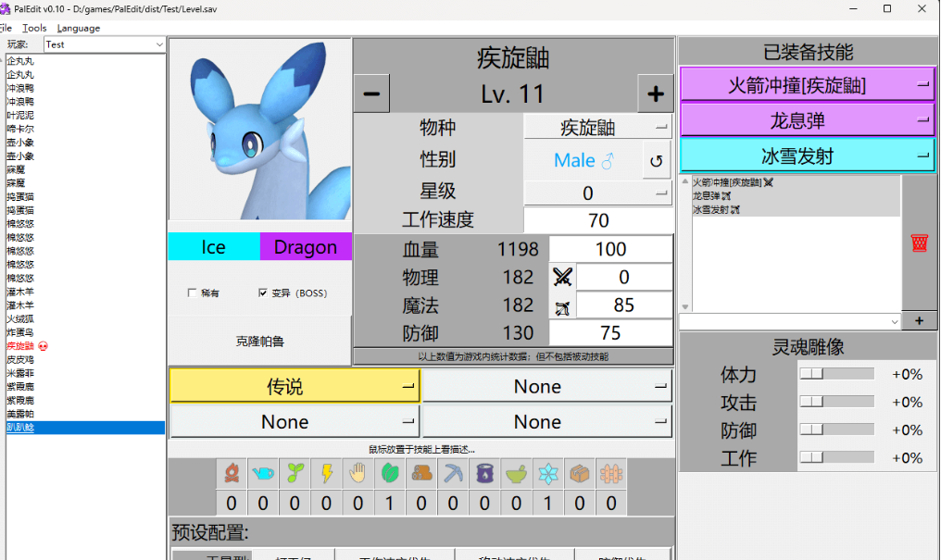Click the Farming fence icon
Screen dimensions: 941x560
pos(611,474)
